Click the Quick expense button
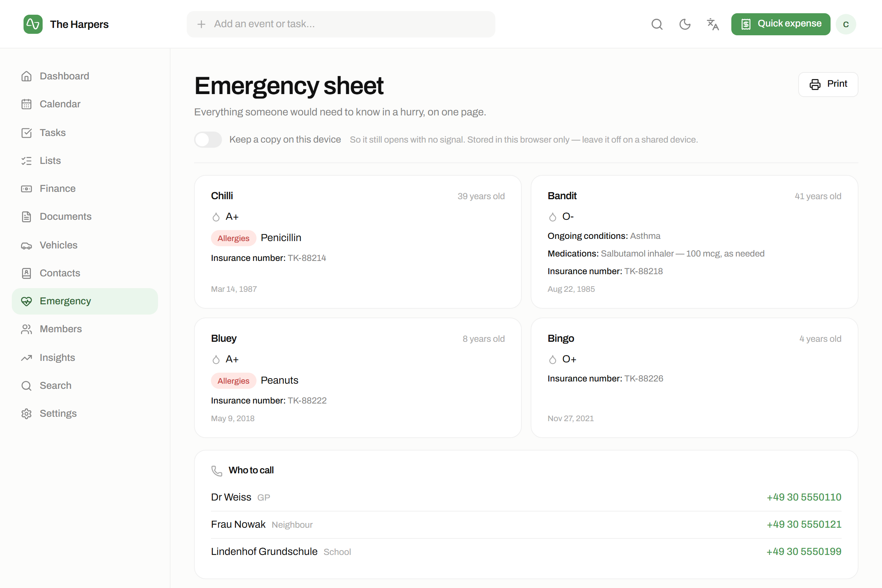 780,24
